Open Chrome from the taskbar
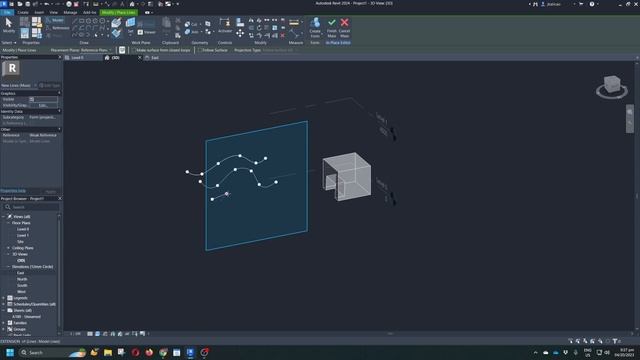This screenshot has height=360, width=640. coord(163,352)
